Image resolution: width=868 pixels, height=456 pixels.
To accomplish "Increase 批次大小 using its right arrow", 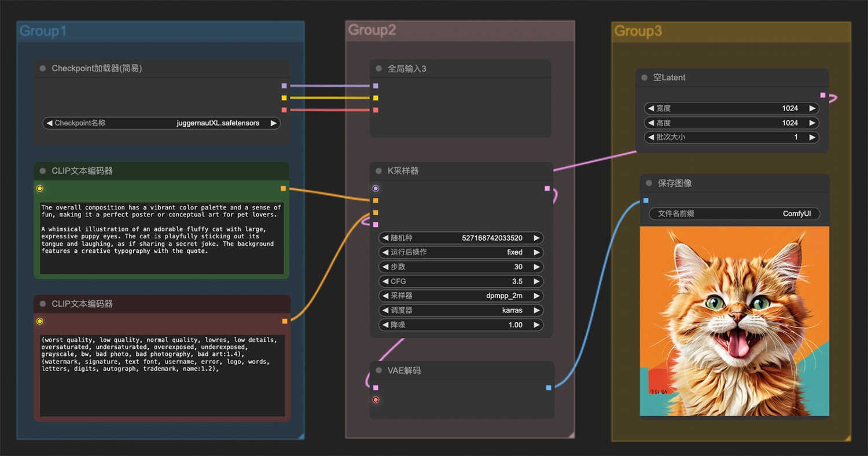I will click(x=812, y=137).
